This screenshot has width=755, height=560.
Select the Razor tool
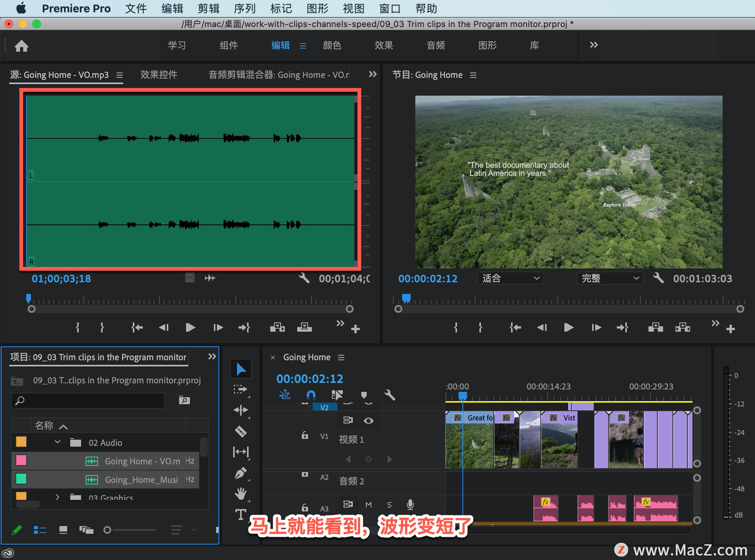[x=241, y=431]
